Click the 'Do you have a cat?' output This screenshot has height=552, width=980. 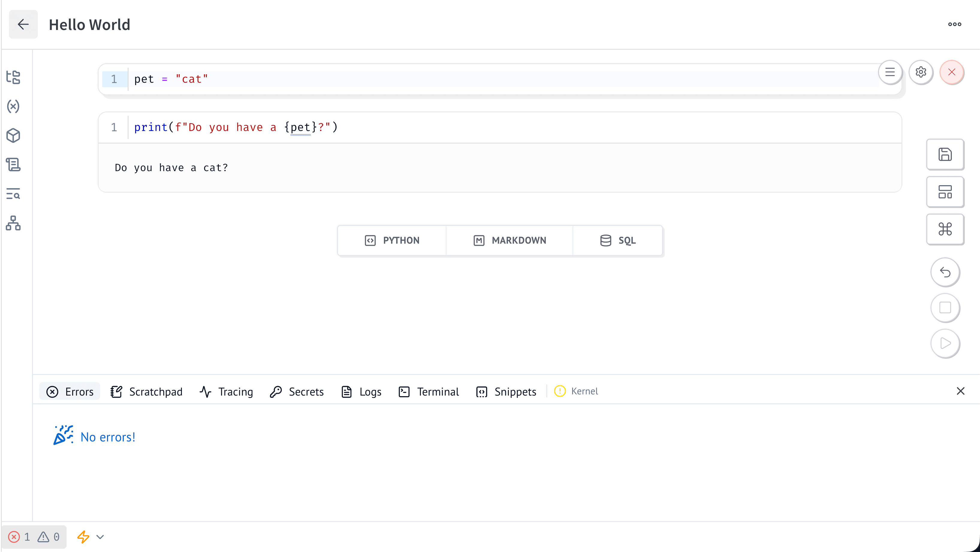coord(171,168)
